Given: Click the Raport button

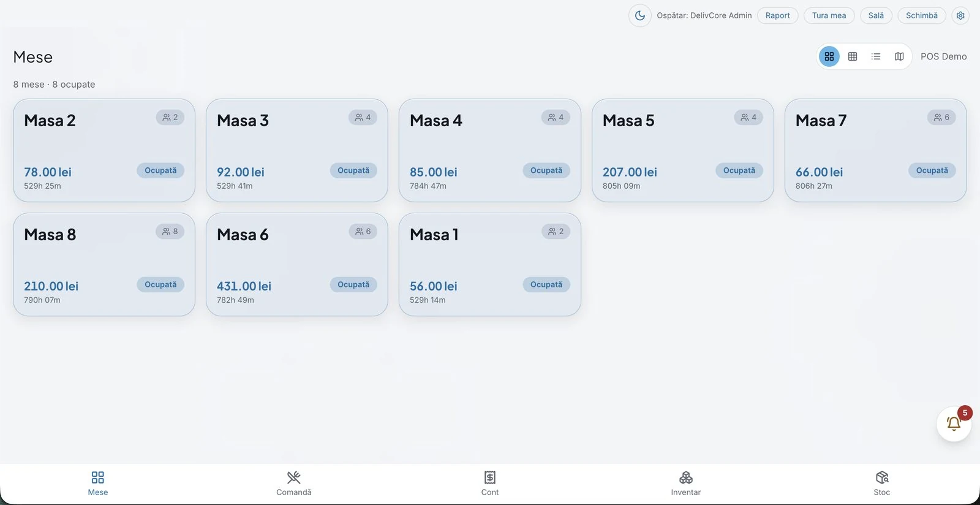Looking at the screenshot, I should pos(778,15).
